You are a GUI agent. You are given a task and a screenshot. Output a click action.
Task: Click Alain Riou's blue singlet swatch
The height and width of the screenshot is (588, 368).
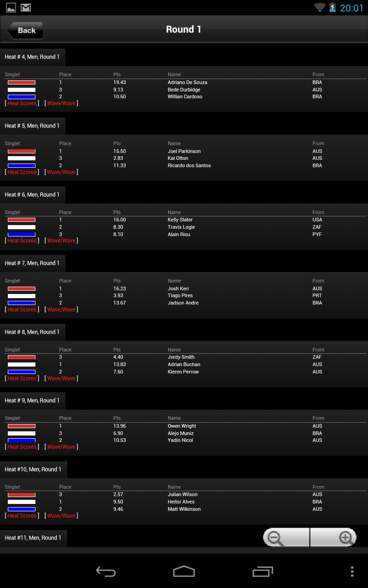pos(22,234)
